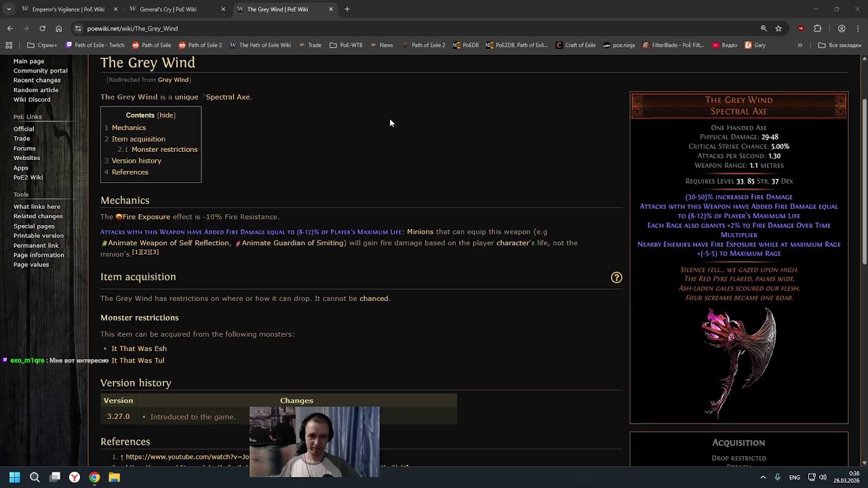Screen dimensions: 868x488
Task: Open Recent changes in sidebar
Action: pos(37,80)
